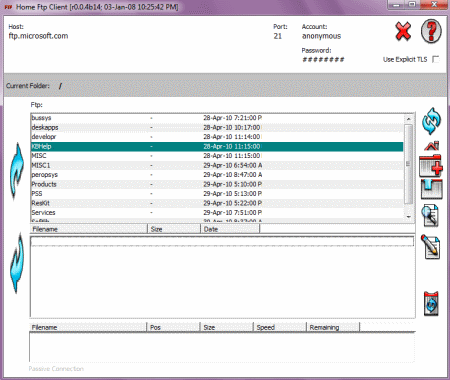Click the Remaining column header
Viewport: 450px width, 380px height.
coord(333,327)
